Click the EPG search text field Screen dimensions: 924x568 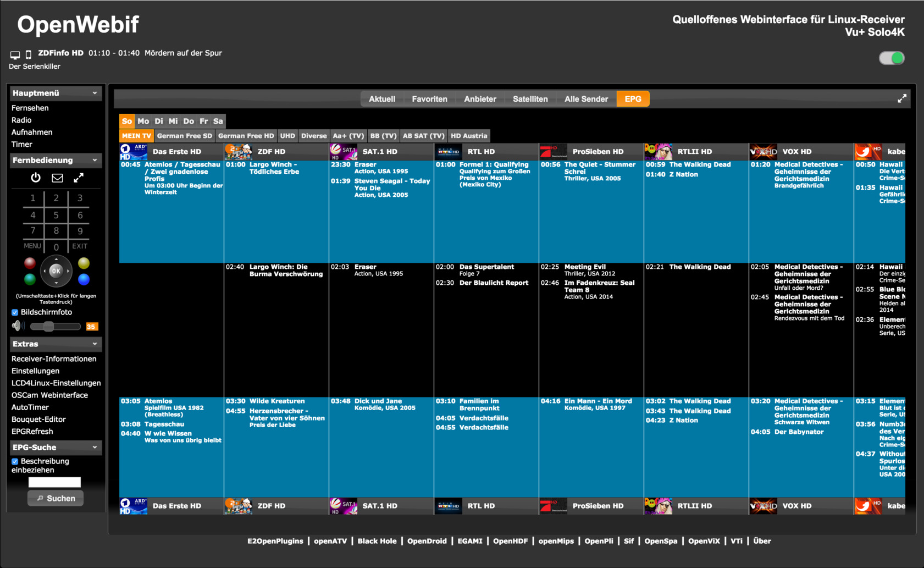click(x=54, y=482)
